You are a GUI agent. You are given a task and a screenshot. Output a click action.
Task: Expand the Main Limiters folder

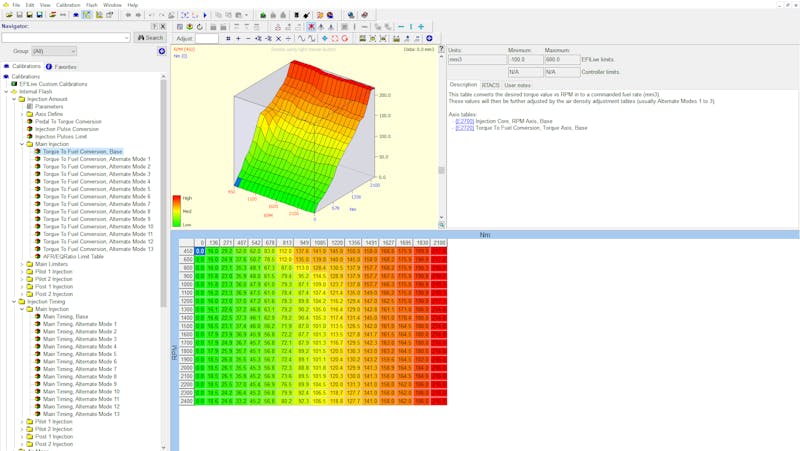click(x=22, y=264)
